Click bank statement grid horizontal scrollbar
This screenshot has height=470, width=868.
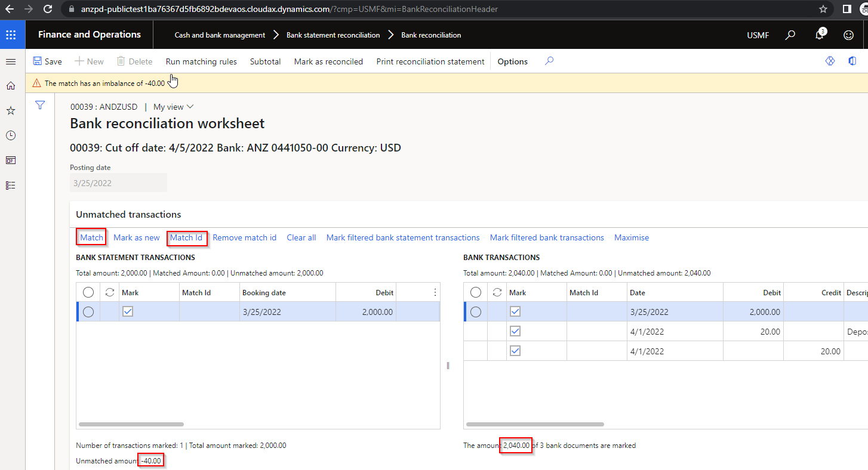tap(131, 424)
